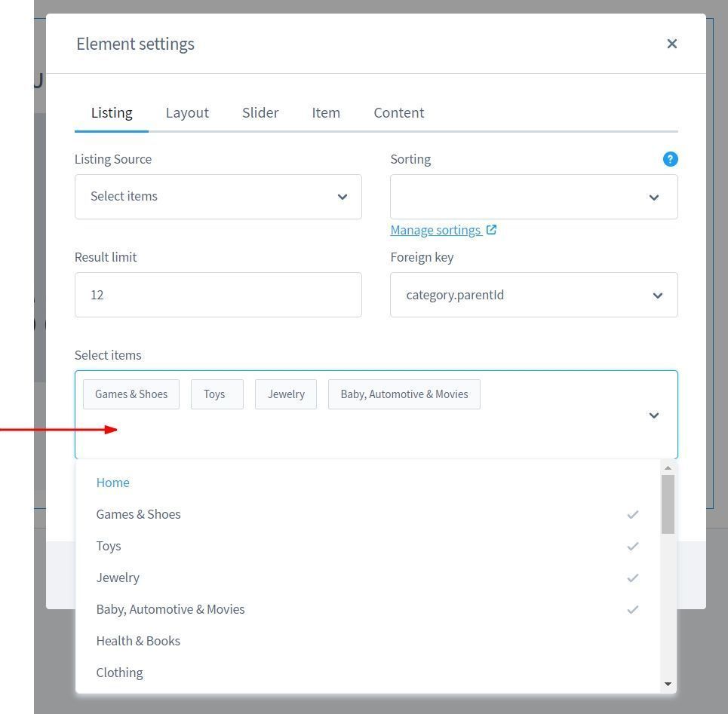
Task: Click the checkmark next to Games & Shoes
Action: click(632, 514)
